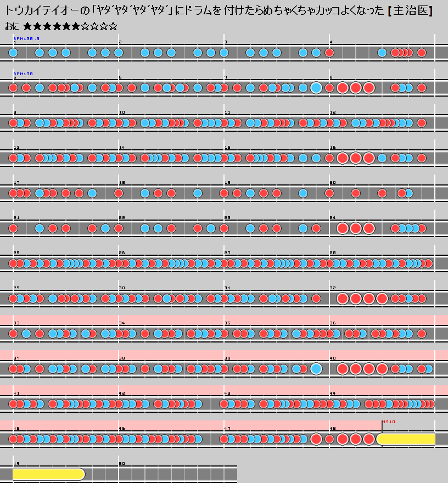The height and width of the screenshot is (483, 448).
Task: Click measure number 9 label
Action: pos(15,113)
